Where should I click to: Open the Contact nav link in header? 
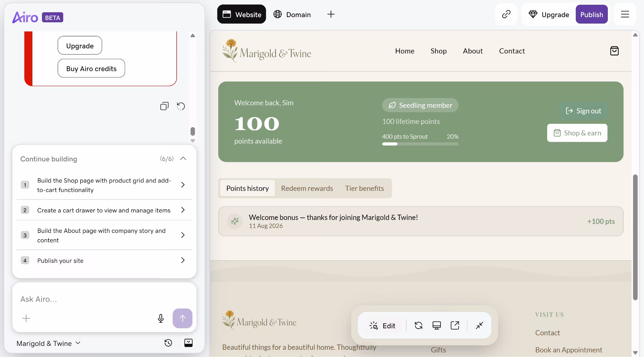512,51
